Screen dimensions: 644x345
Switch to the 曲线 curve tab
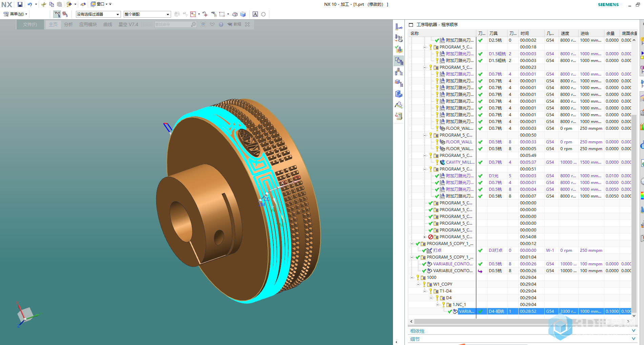(x=108, y=24)
